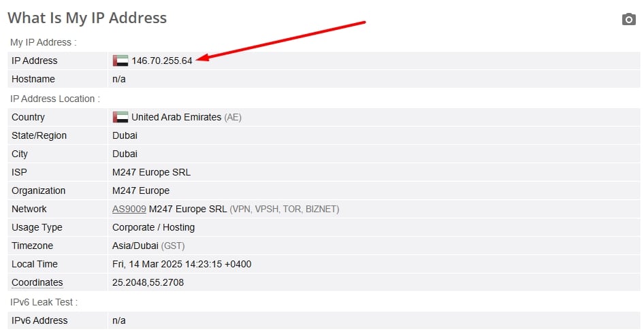The height and width of the screenshot is (334, 644).
Task: Click the 'IPv6 Leak Test :' section label
Action: 44,303
